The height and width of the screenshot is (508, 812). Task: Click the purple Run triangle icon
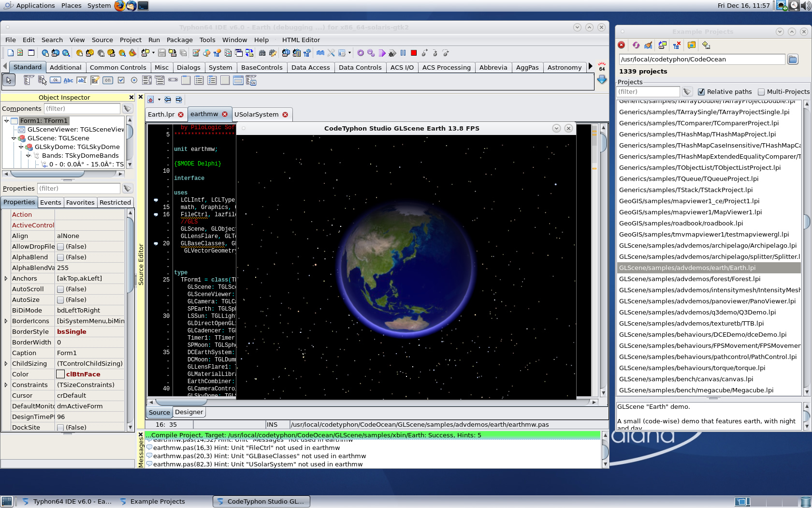(x=382, y=53)
